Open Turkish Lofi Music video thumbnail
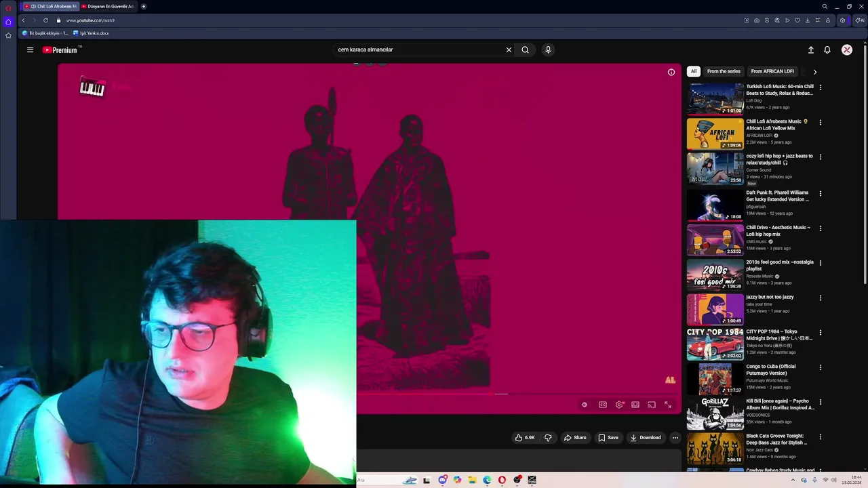This screenshot has width=868, height=488. 715,99
